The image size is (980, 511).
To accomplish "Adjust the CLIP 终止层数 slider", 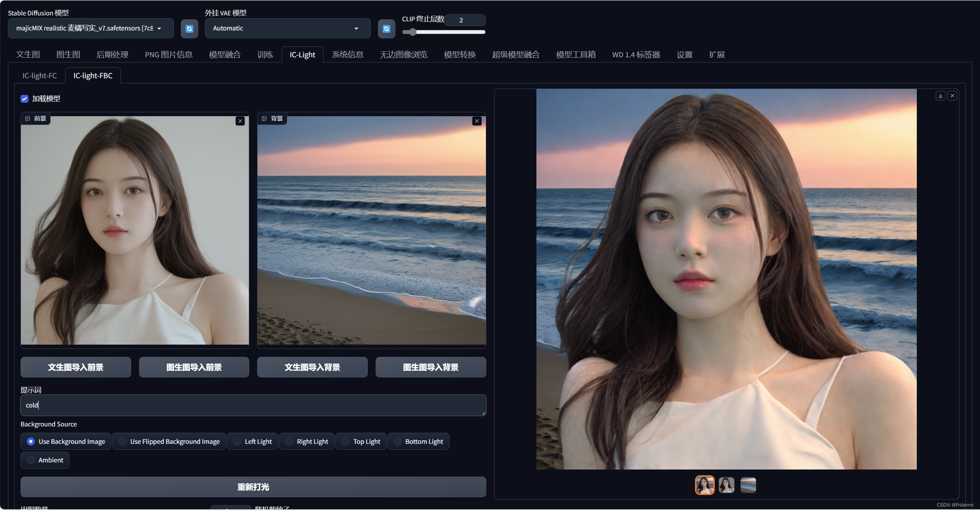I will [x=412, y=32].
